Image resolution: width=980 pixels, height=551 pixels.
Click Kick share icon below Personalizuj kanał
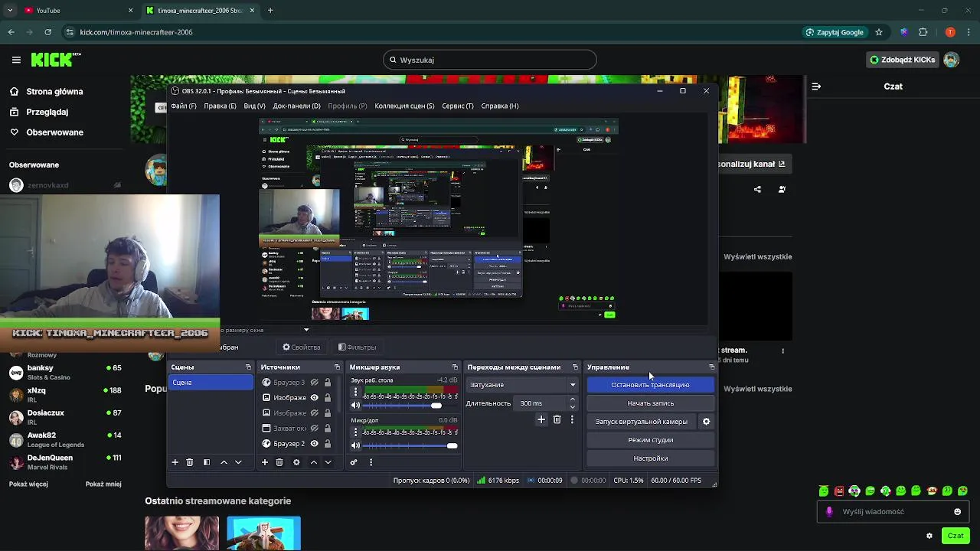coord(757,189)
